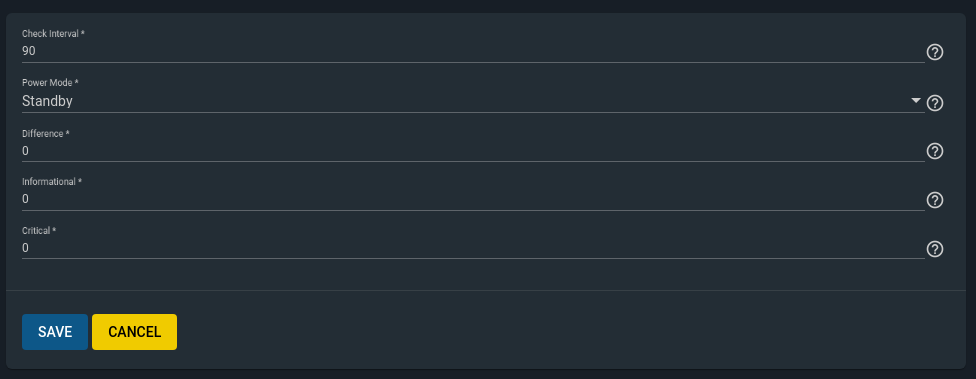Place cursor in the Critical input field
This screenshot has height=379, width=976.
pos(473,248)
